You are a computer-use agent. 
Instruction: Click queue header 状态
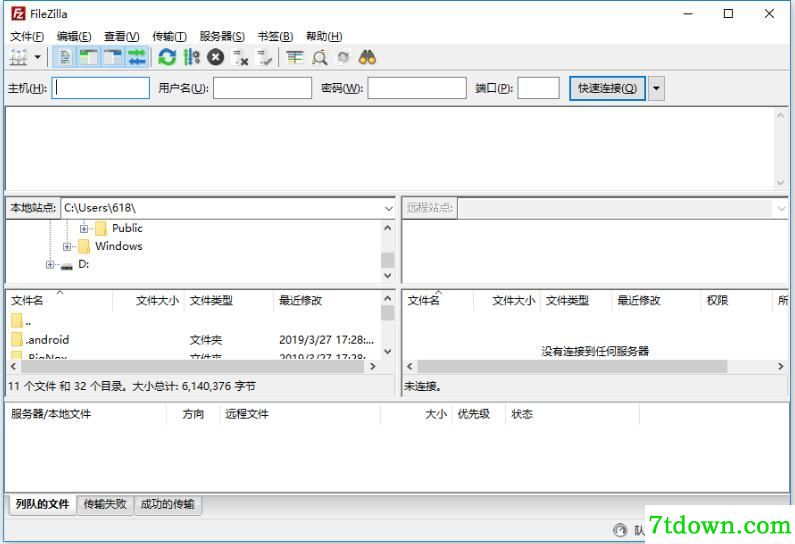pos(522,414)
